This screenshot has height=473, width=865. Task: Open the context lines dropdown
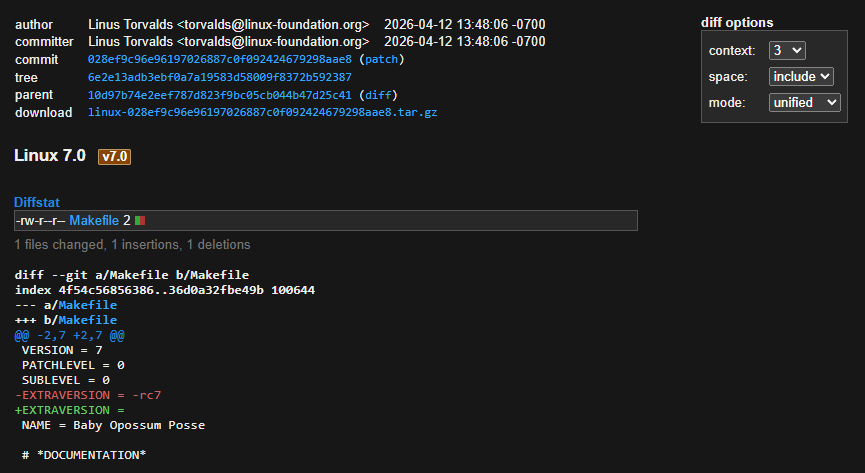point(787,51)
